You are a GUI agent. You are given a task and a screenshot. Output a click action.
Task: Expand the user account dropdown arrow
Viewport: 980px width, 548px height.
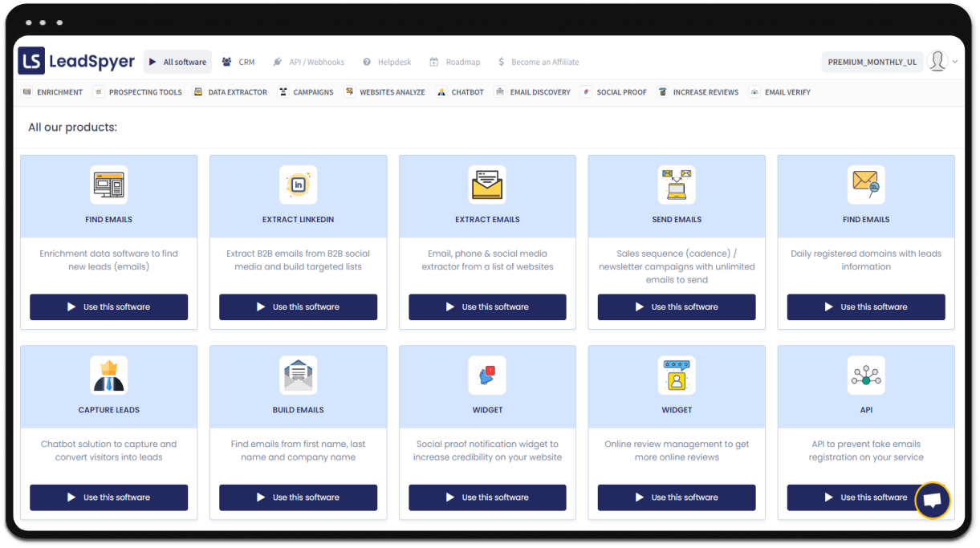(955, 62)
